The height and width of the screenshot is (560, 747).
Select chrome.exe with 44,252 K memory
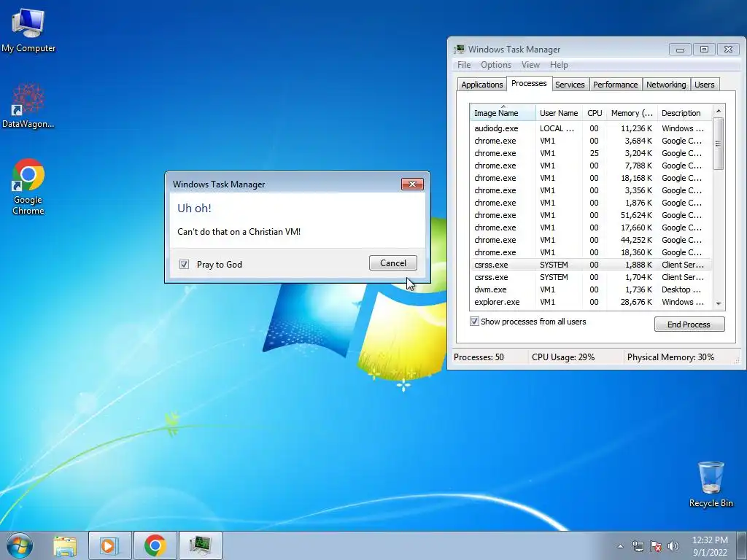591,239
